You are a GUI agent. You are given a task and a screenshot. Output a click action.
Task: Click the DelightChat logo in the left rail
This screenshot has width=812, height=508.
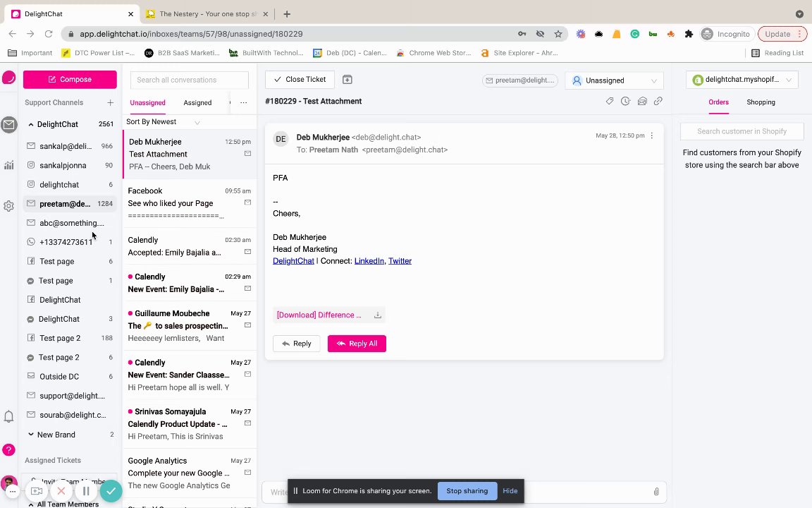click(x=8, y=78)
